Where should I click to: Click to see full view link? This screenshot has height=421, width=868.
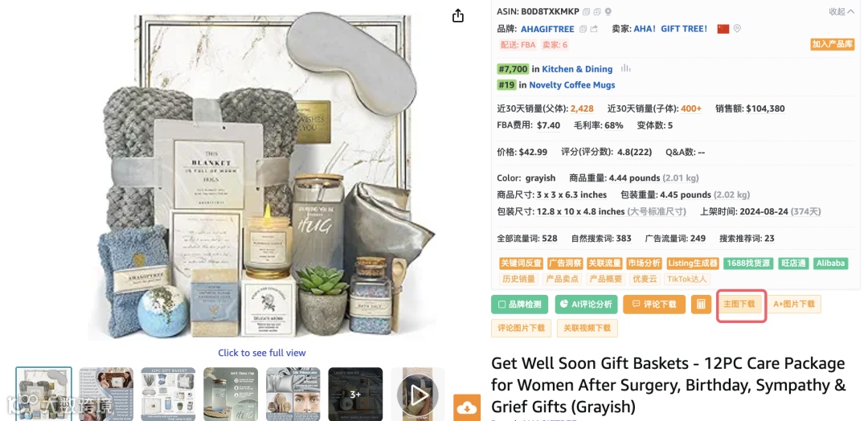[x=262, y=353]
